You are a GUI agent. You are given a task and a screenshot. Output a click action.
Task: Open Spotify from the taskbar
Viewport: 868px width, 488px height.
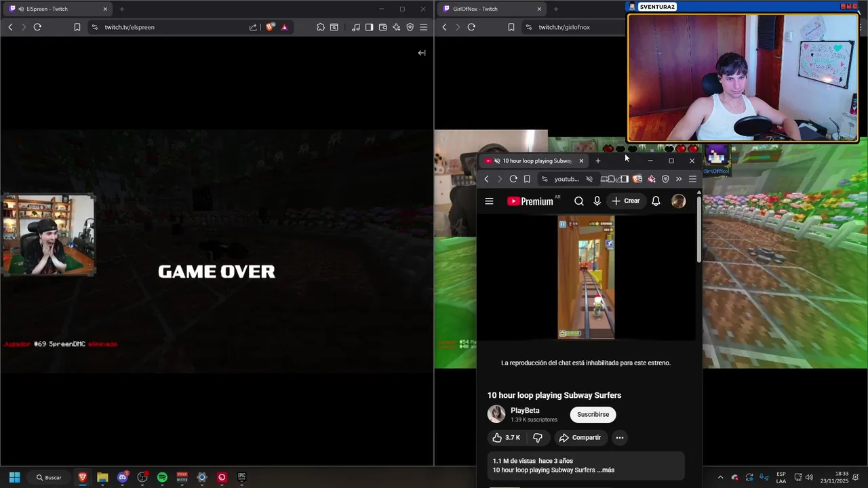coord(162,477)
